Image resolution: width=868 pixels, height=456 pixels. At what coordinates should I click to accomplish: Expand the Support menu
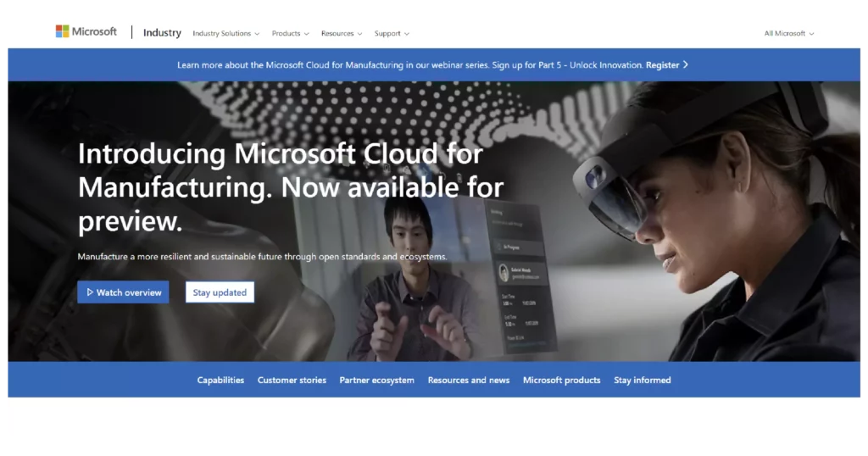pyautogui.click(x=392, y=33)
